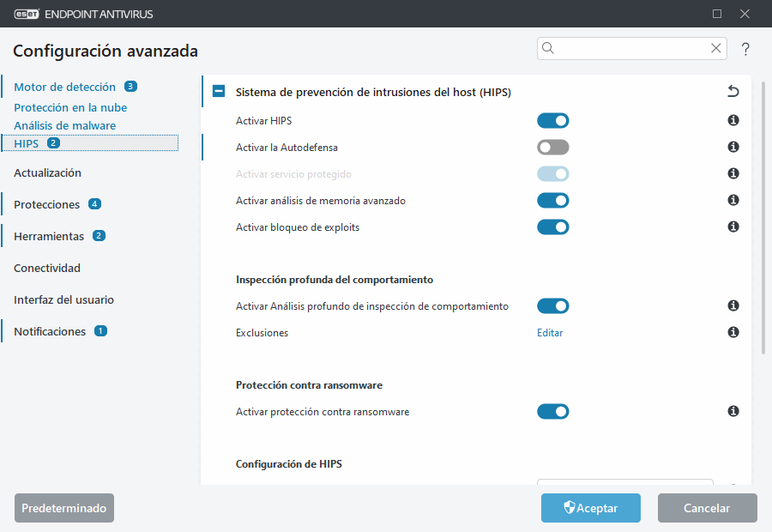Open Notificaciones section
The width and height of the screenshot is (772, 532).
[x=50, y=331]
